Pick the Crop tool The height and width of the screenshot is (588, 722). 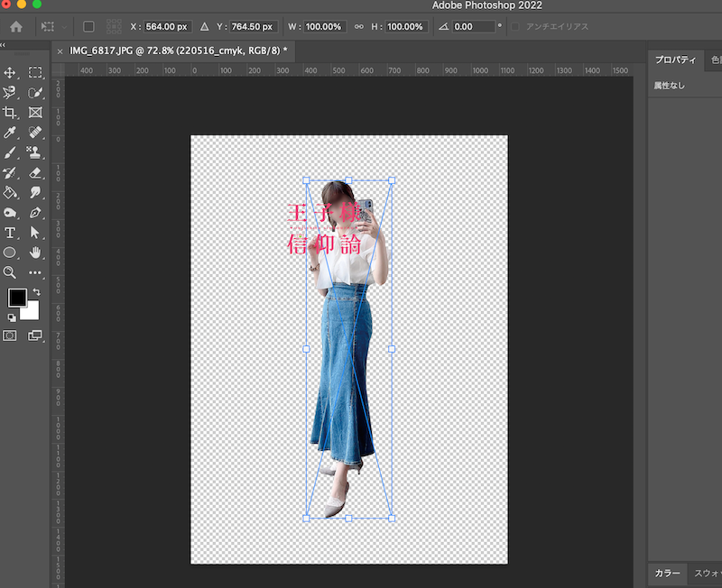11,113
